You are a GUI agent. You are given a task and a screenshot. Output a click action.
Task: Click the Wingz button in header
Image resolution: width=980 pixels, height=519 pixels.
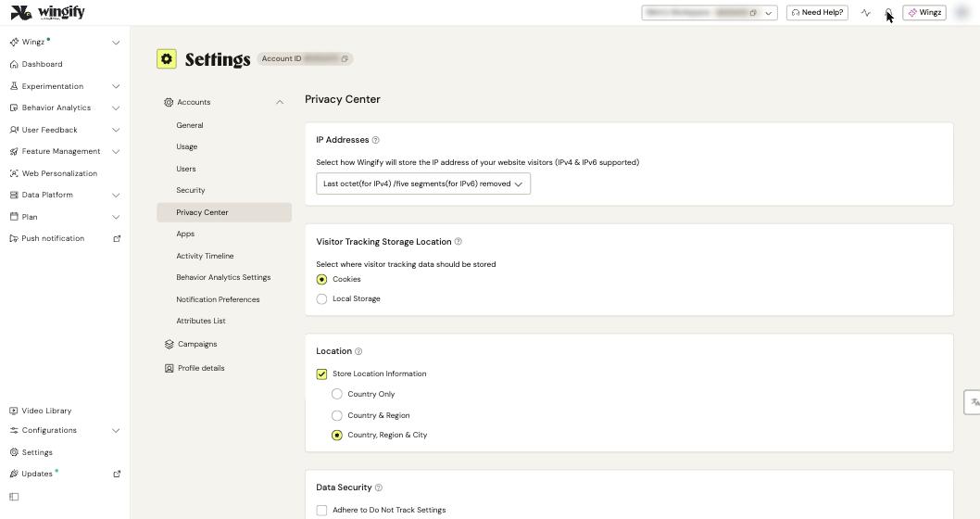(x=924, y=12)
